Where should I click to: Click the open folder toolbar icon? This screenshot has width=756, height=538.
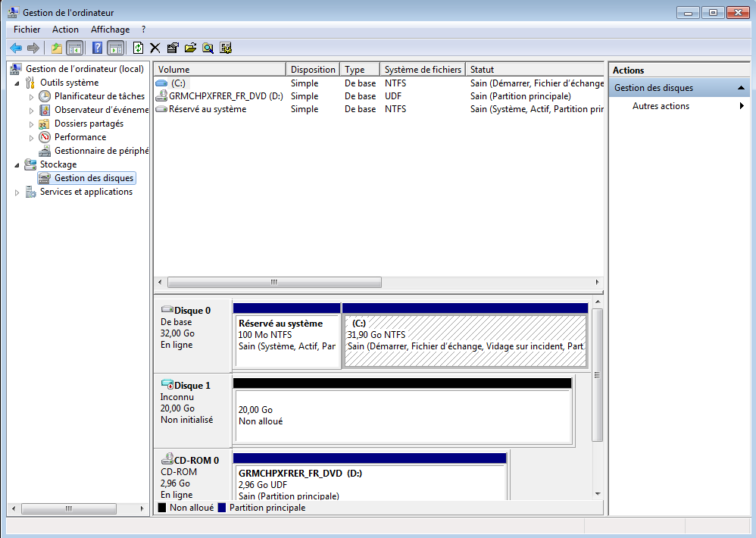tap(190, 48)
